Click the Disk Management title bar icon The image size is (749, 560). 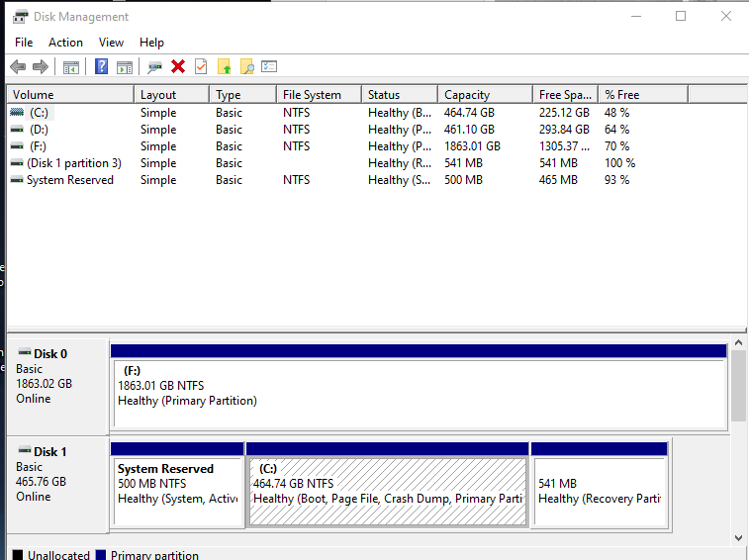point(20,17)
